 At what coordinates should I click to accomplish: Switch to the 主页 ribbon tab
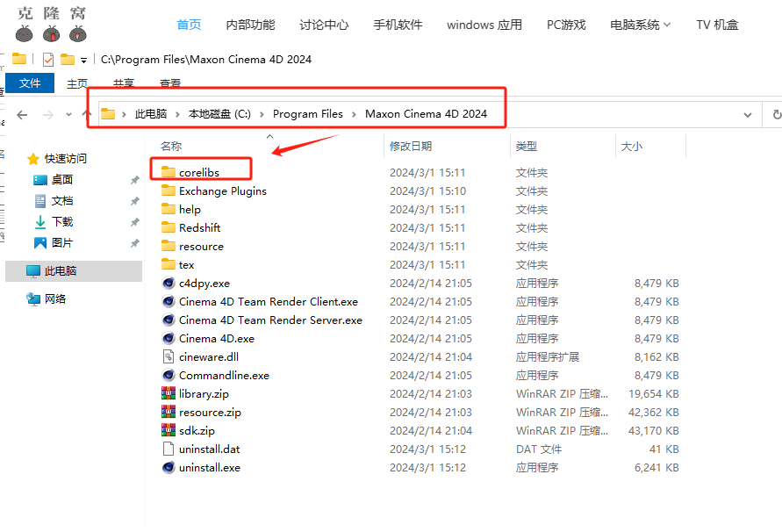pyautogui.click(x=77, y=83)
